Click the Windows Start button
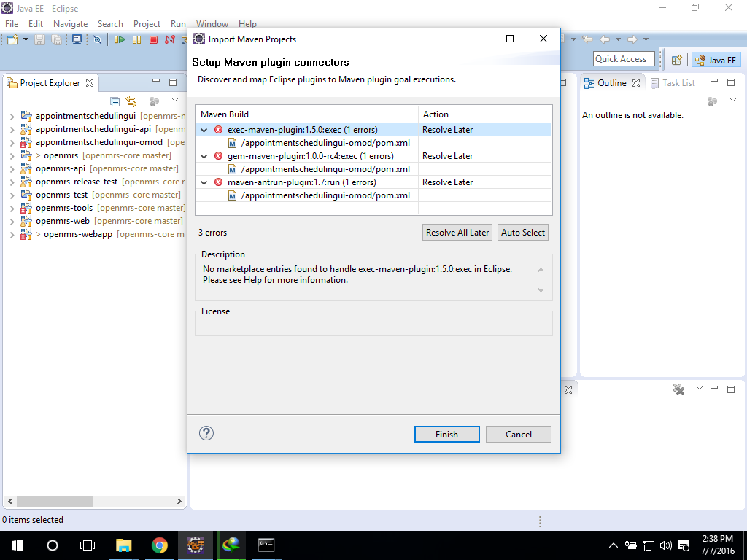The image size is (747, 560). [18, 545]
